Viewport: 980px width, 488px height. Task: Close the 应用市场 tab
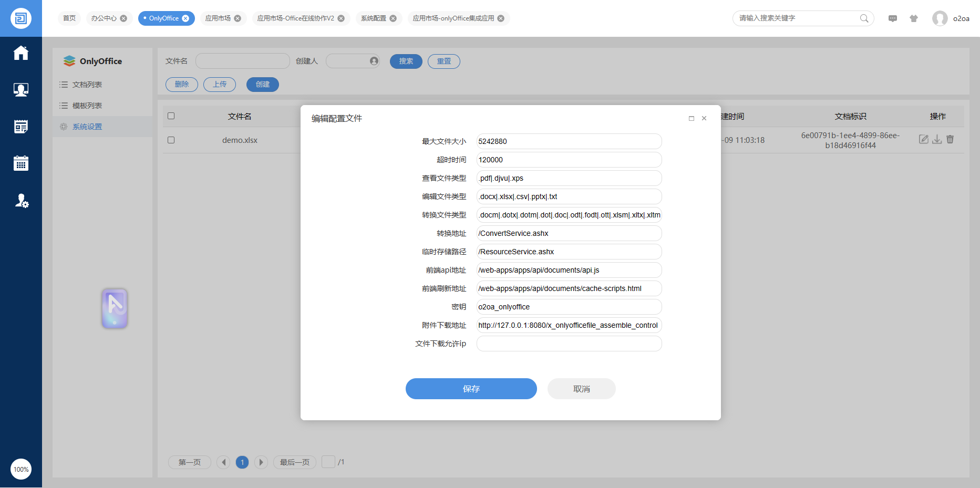pyautogui.click(x=238, y=18)
